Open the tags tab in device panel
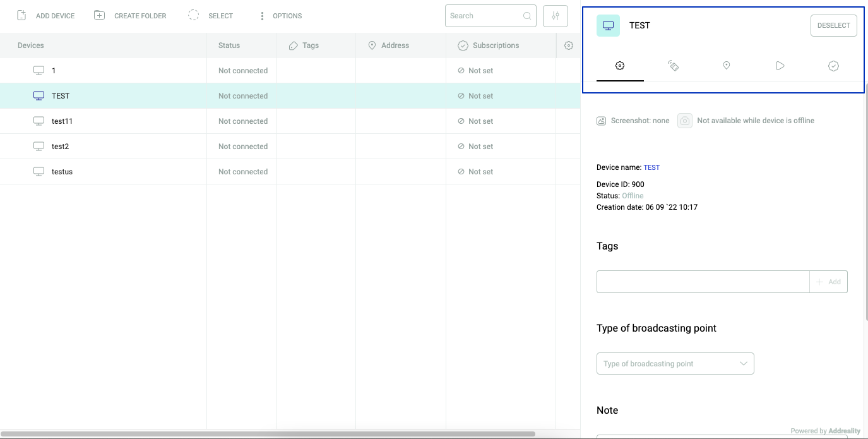 click(x=673, y=66)
